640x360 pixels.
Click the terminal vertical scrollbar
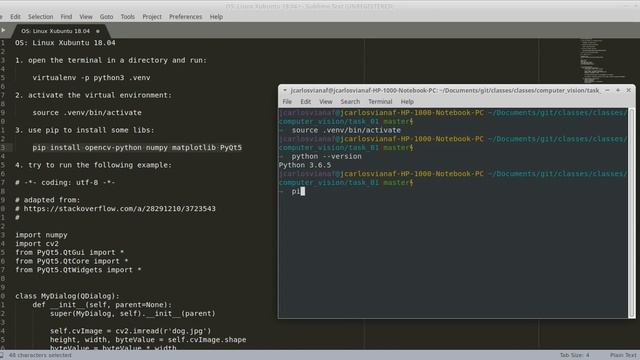click(631, 212)
